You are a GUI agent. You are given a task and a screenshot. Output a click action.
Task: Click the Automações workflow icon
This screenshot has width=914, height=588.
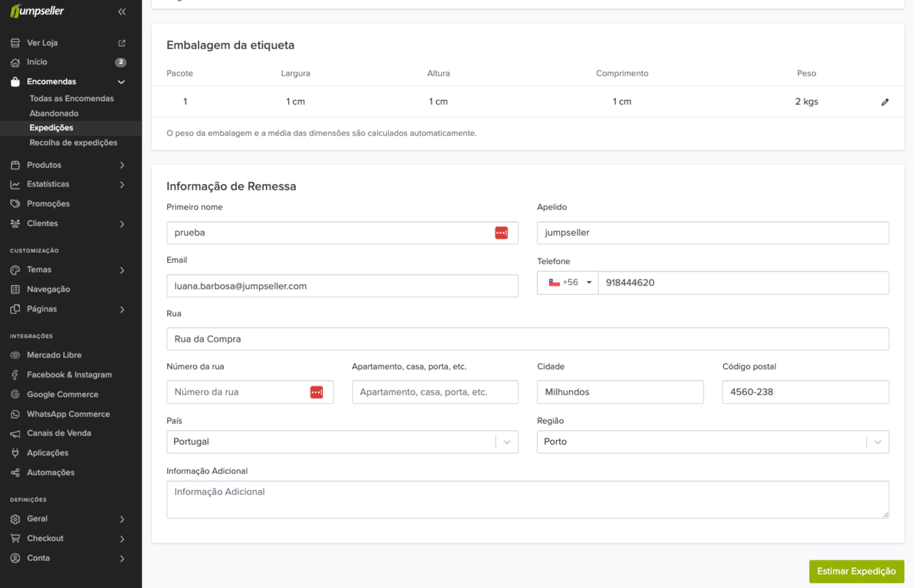15,473
